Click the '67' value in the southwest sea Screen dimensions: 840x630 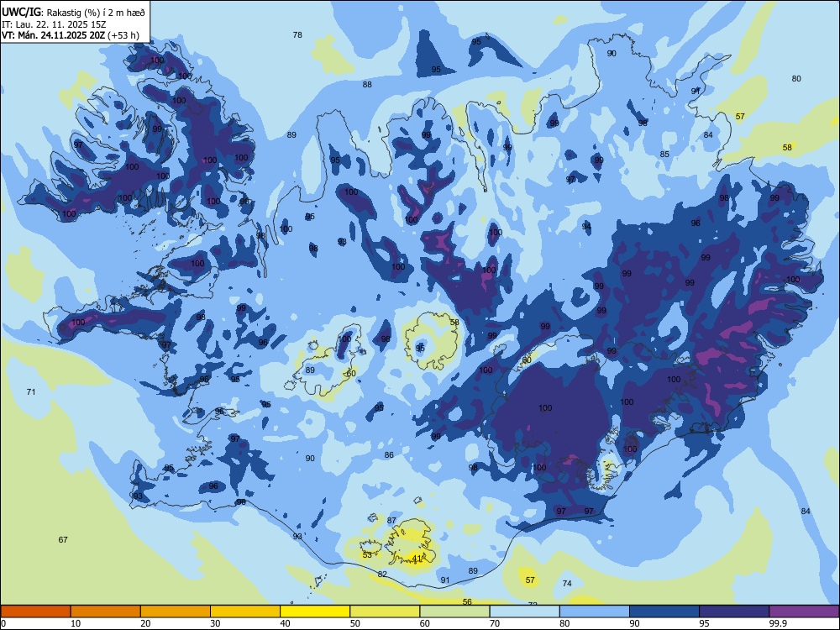click(63, 539)
